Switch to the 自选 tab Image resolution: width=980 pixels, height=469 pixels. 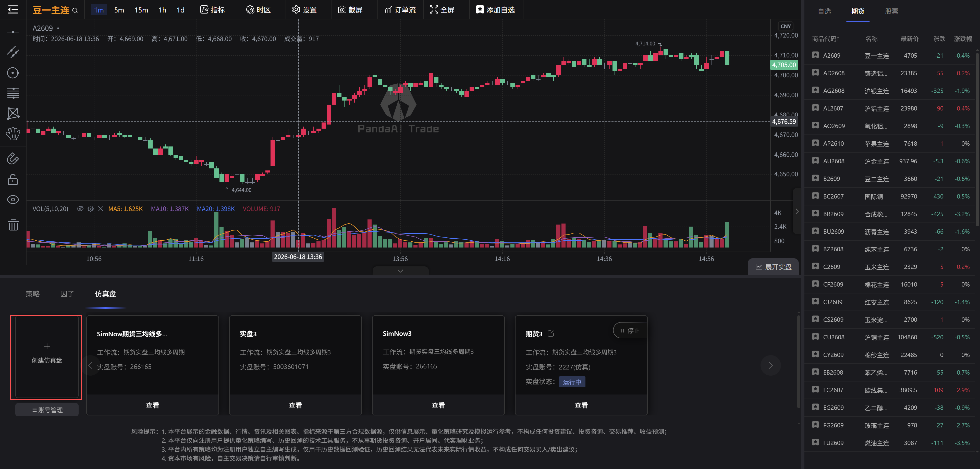click(x=824, y=11)
